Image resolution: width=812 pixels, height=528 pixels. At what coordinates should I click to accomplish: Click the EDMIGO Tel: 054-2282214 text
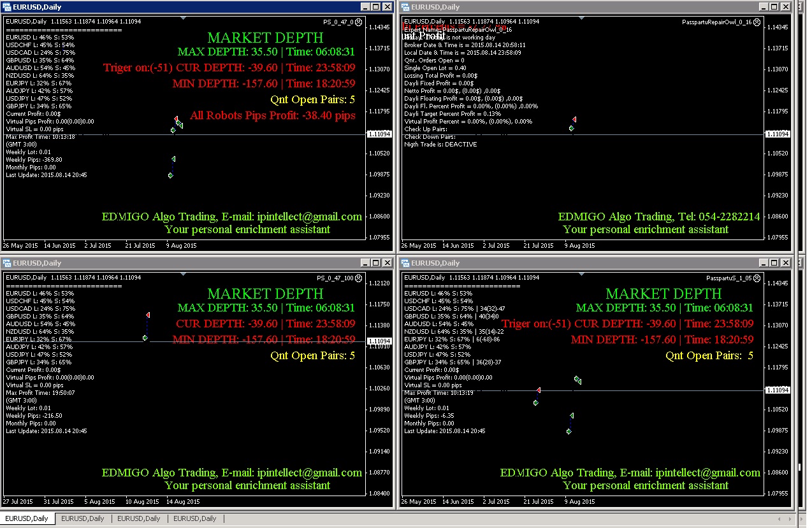click(659, 217)
